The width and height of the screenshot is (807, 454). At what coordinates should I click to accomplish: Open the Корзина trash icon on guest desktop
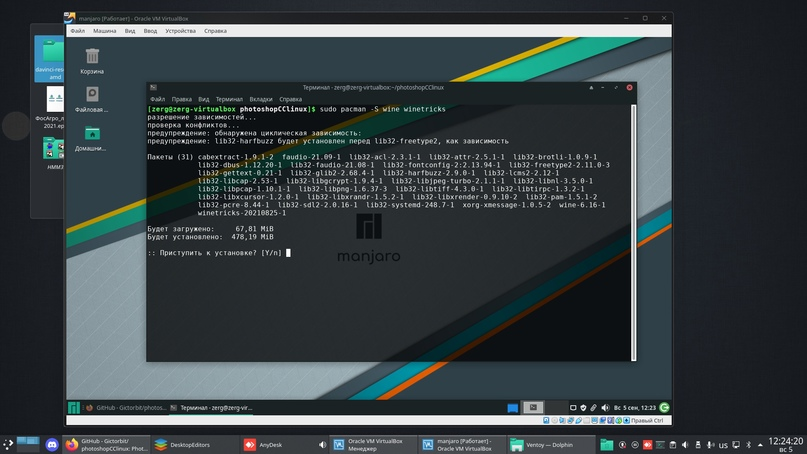[92, 61]
